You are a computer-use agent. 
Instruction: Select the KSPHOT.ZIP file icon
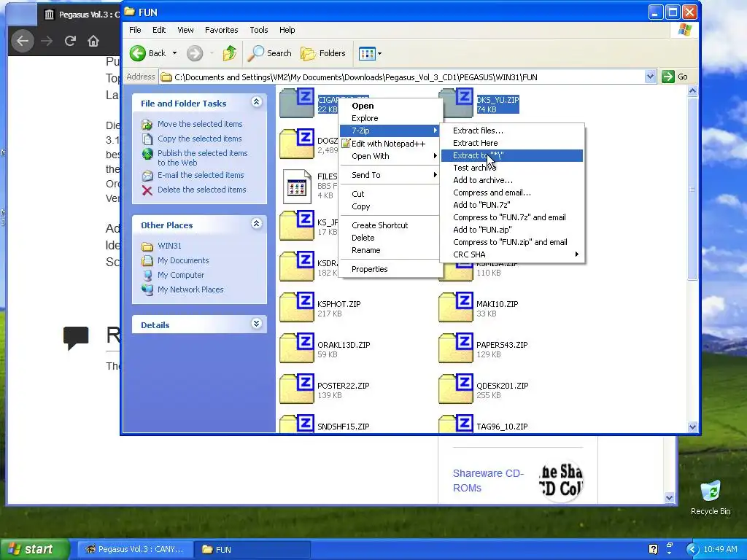point(297,307)
